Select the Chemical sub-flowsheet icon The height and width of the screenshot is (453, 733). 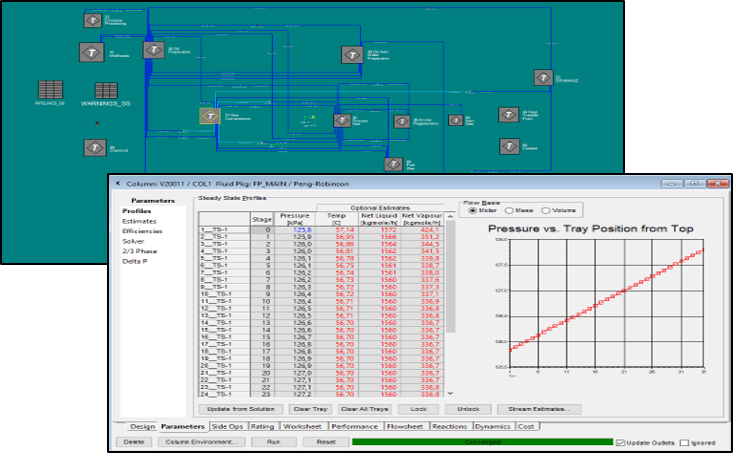91,147
